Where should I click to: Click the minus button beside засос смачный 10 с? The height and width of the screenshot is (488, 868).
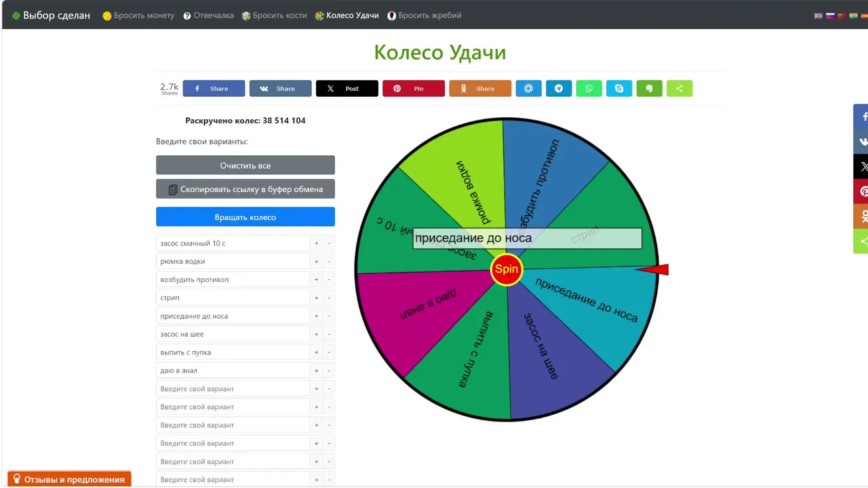pyautogui.click(x=329, y=243)
